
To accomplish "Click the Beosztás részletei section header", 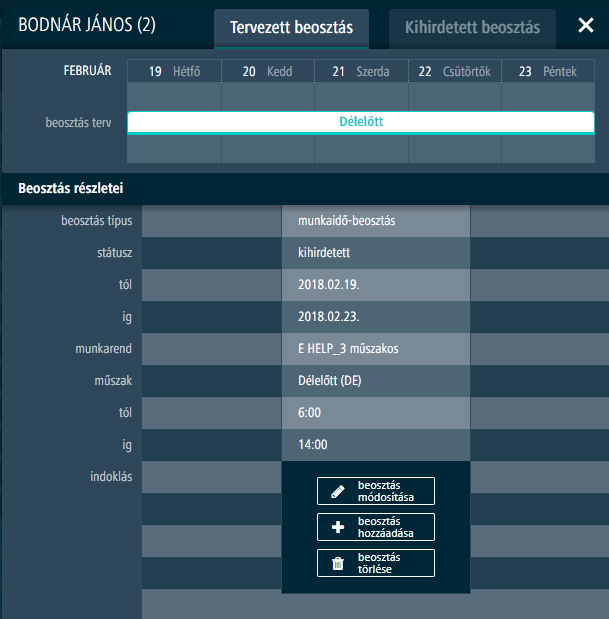I will point(71,188).
